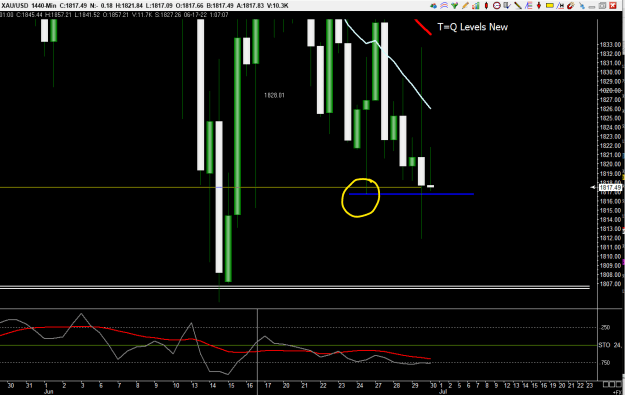Screen dimensions: 625x395
Task: Choose the line measurement tool icon
Action: (560, 6)
